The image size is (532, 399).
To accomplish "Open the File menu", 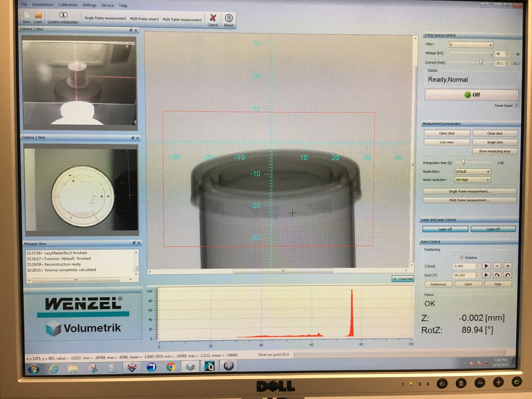I will click(x=24, y=4).
